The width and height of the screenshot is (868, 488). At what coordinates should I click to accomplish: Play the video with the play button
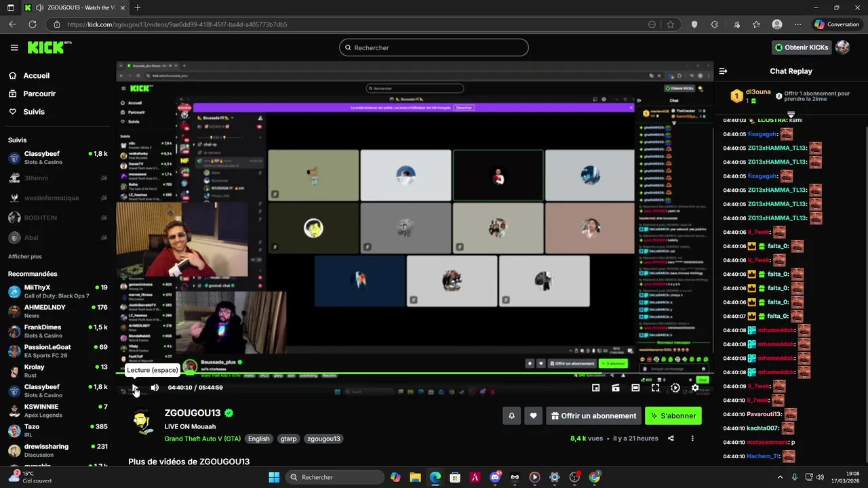click(135, 388)
